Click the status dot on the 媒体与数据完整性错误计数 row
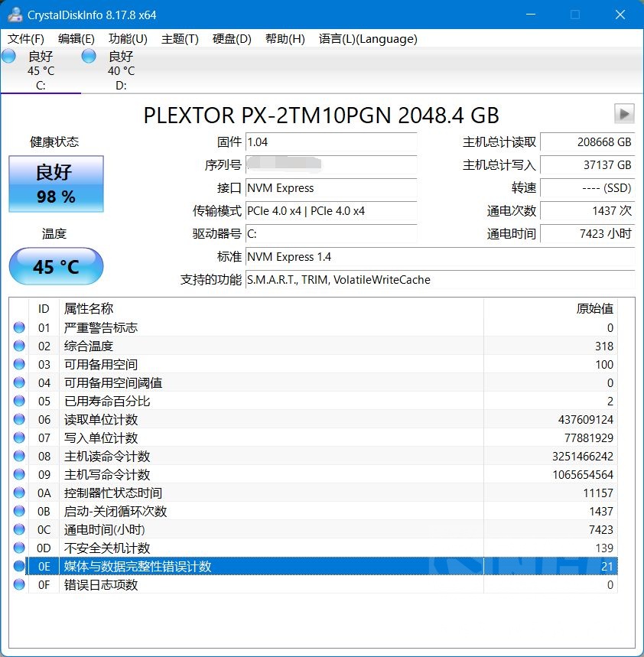 [x=19, y=566]
